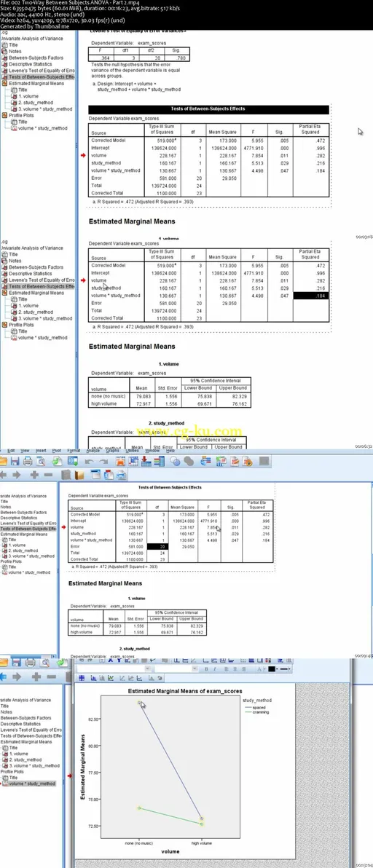Click the Export icon above the df 20 table

tap(58, 462)
